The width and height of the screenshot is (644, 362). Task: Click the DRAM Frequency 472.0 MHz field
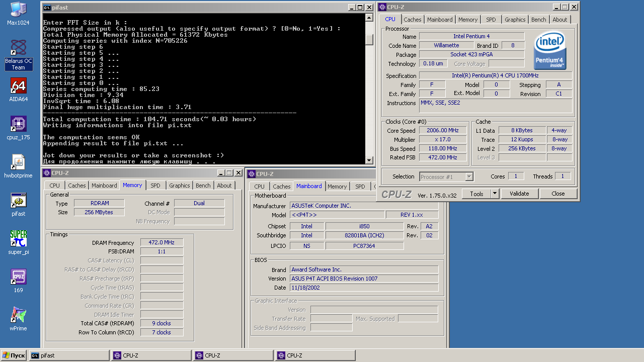pos(162,243)
